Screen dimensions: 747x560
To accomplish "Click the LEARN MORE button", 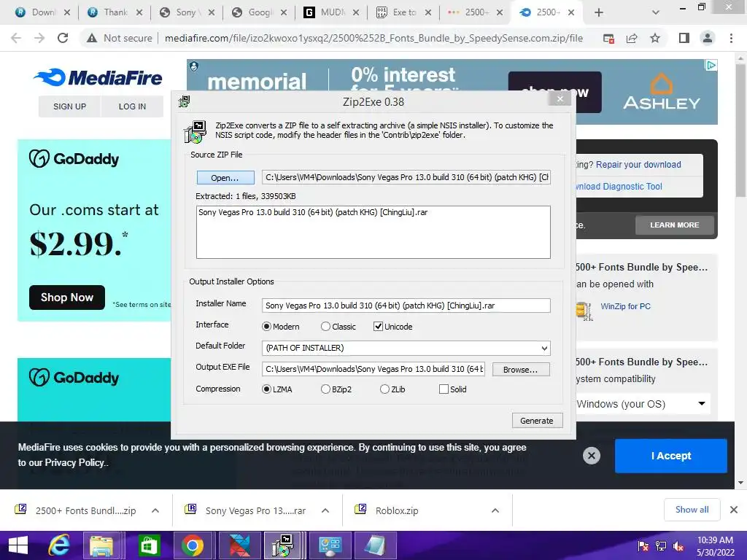I will pyautogui.click(x=675, y=225).
